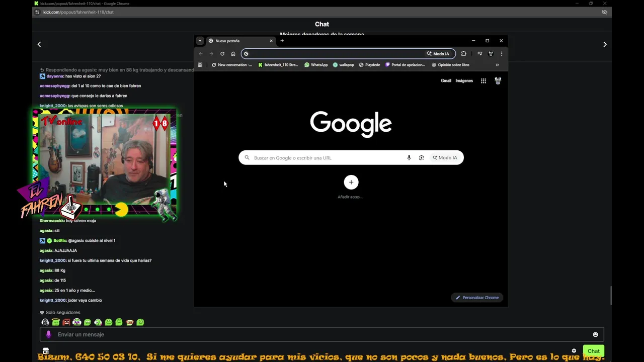Click the plus button to add shortcut

pos(351,182)
